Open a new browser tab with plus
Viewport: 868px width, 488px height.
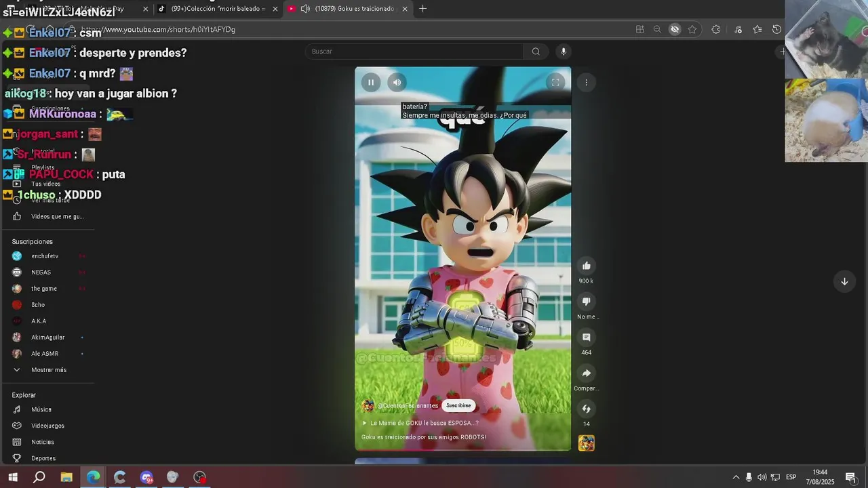click(x=422, y=9)
